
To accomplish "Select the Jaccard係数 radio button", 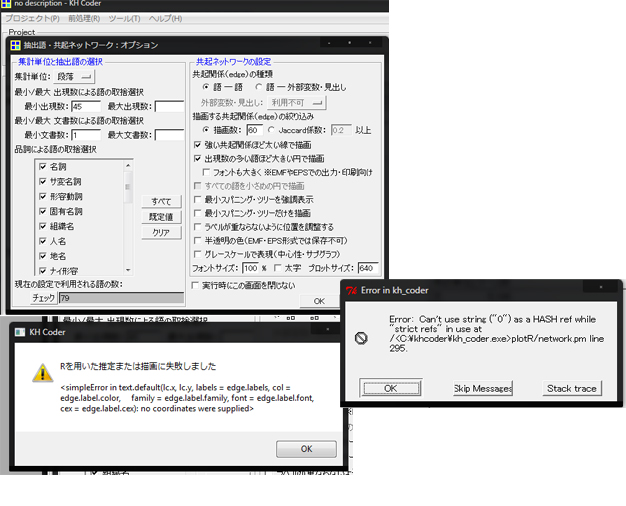I will point(271,130).
